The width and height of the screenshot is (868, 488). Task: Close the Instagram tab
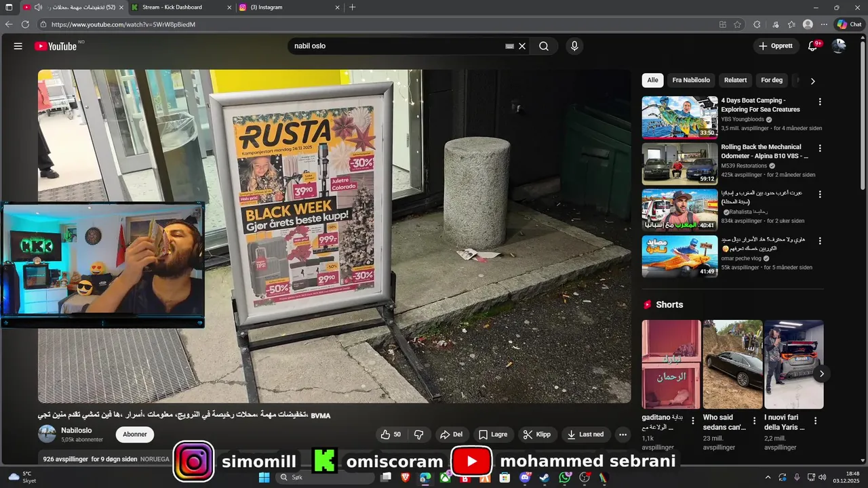tap(337, 7)
